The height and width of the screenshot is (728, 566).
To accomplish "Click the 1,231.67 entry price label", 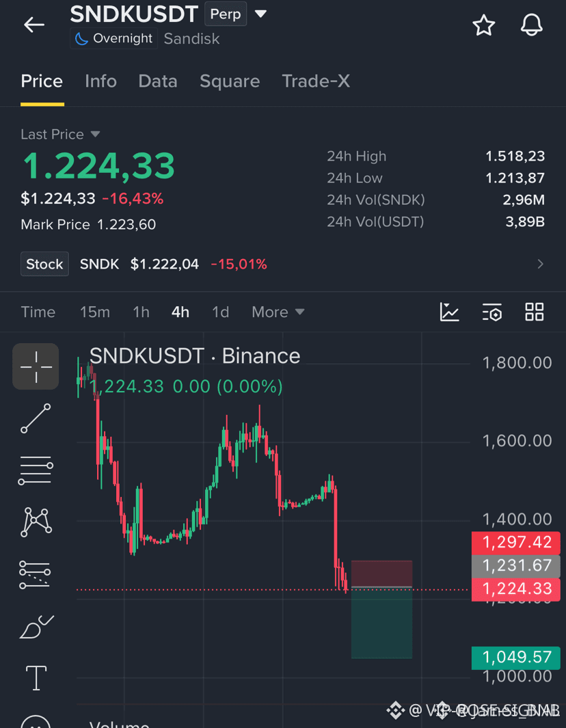I will point(516,565).
